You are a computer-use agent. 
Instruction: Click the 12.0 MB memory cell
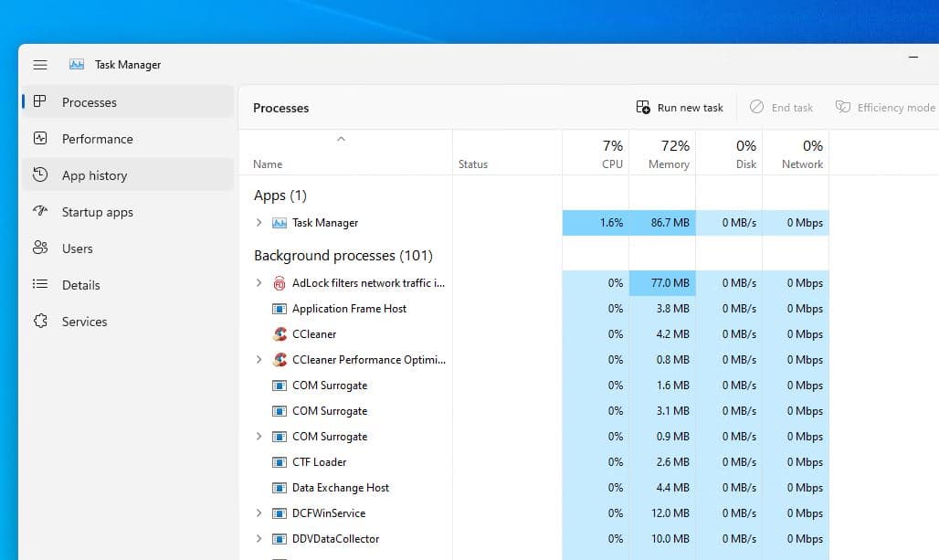point(662,513)
